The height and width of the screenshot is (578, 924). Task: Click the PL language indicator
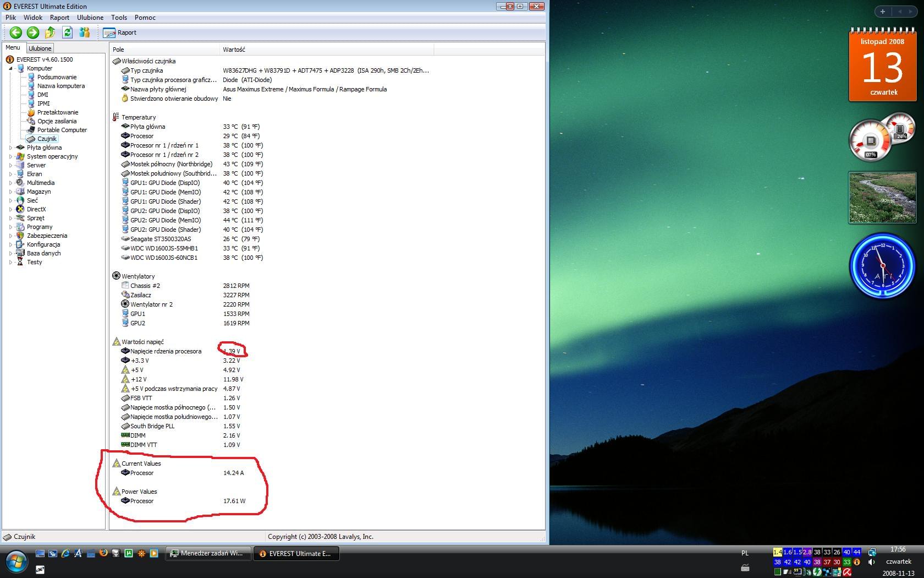tap(745, 553)
